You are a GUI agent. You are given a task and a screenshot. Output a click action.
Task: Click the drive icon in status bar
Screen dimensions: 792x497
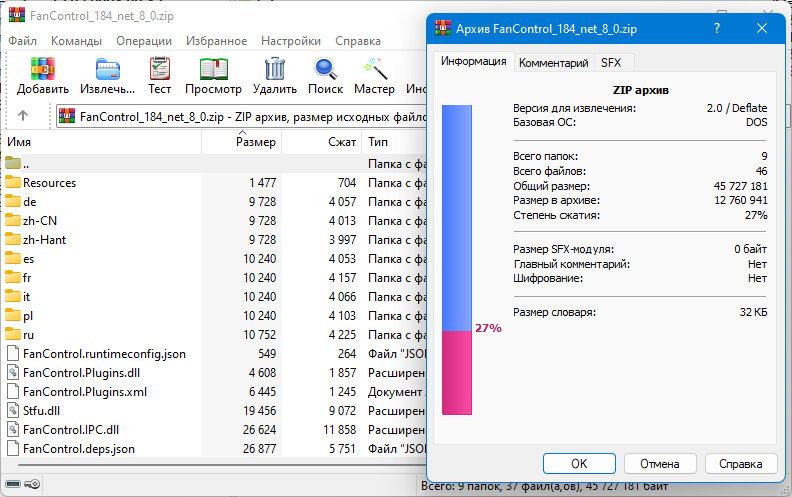point(13,484)
